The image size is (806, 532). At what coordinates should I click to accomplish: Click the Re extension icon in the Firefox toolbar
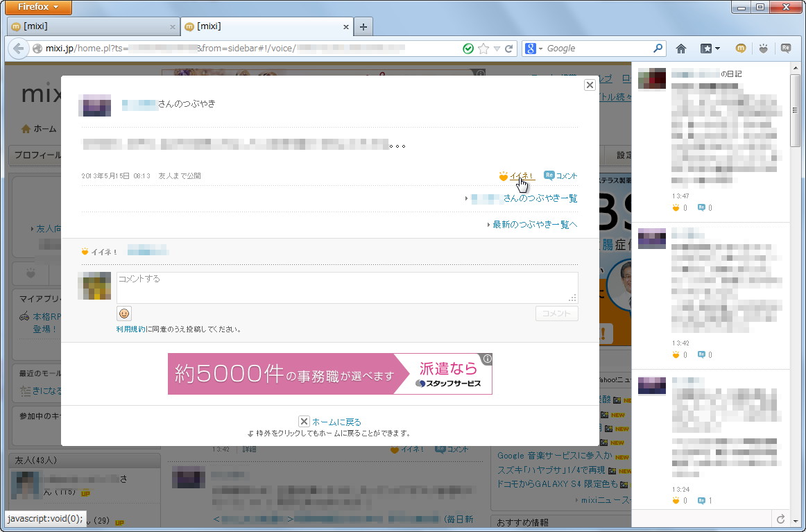786,48
